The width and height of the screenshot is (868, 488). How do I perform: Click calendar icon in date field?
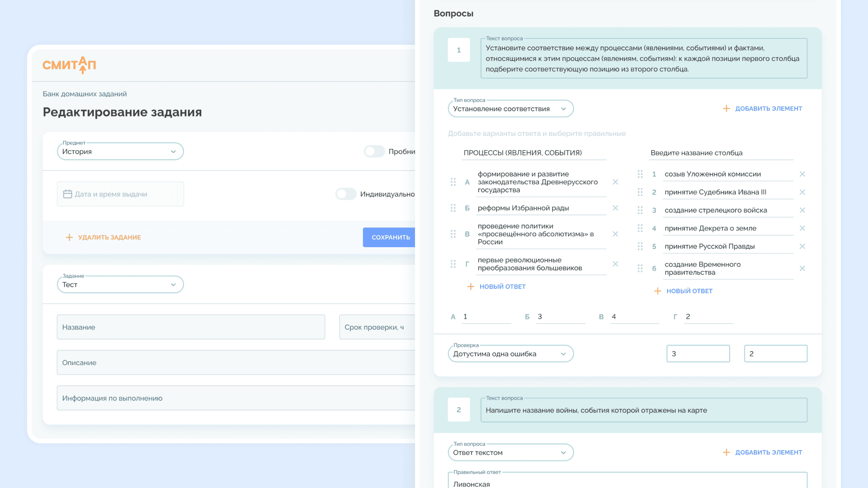pyautogui.click(x=67, y=194)
